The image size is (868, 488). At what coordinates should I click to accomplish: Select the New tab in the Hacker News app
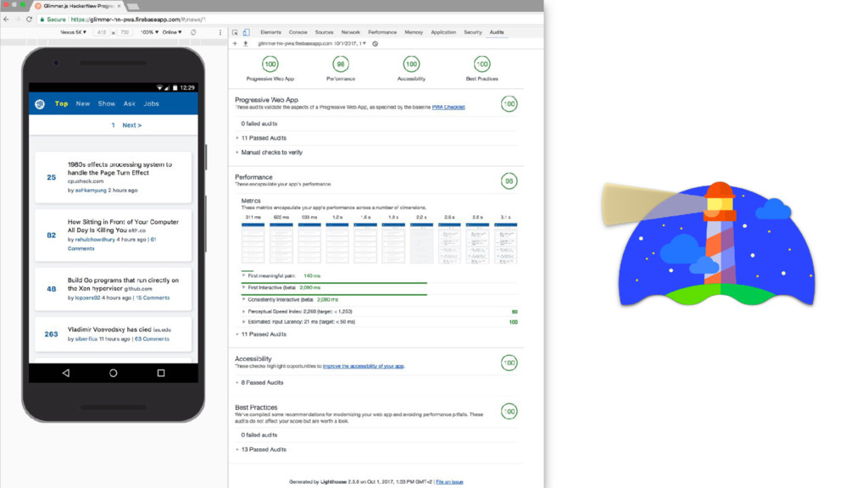click(x=83, y=103)
